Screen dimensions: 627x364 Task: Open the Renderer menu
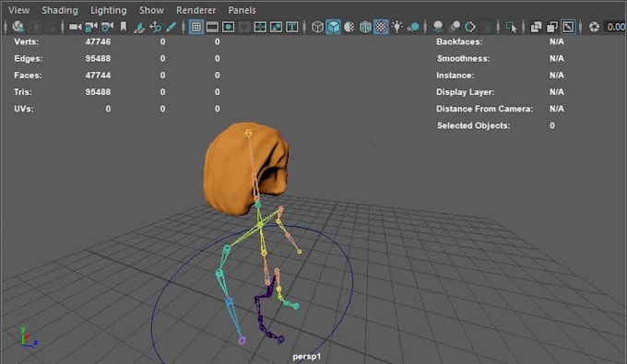[x=195, y=10]
